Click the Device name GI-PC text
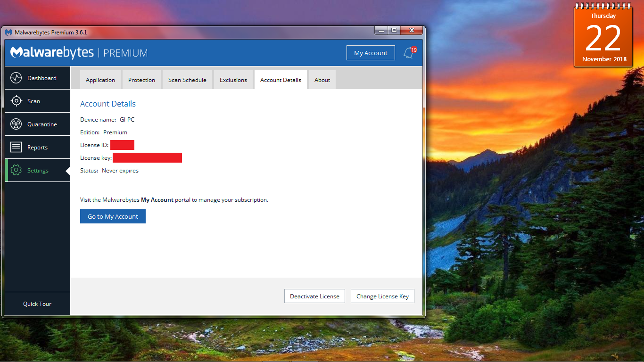 [x=107, y=120]
